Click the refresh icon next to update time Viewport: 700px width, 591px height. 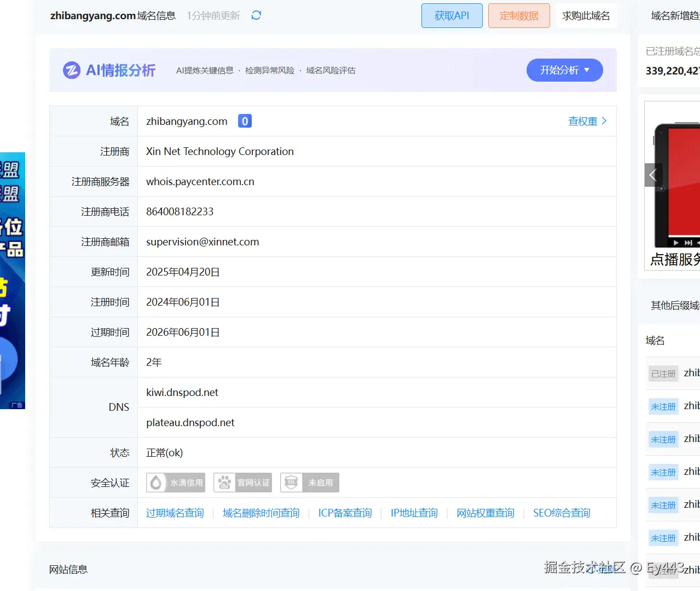[256, 15]
